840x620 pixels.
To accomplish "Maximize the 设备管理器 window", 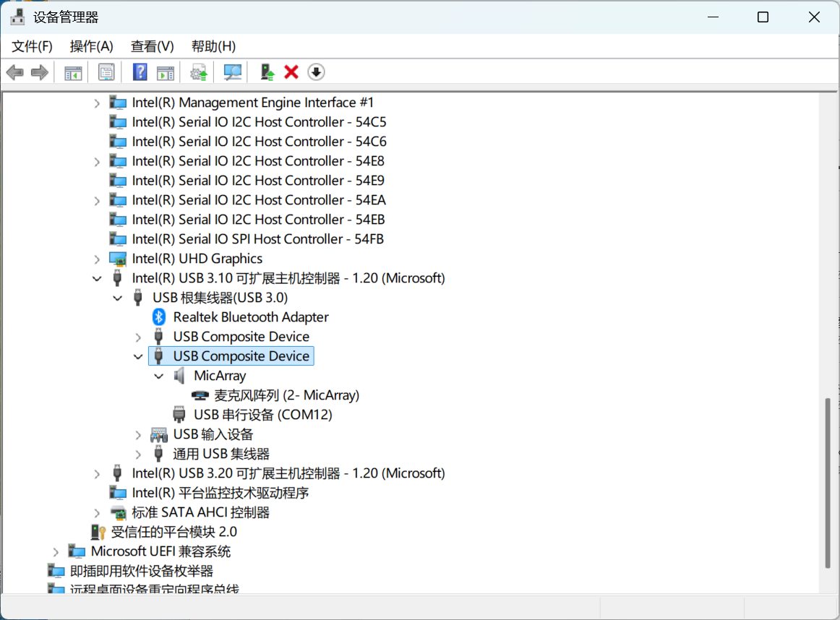I will tap(763, 17).
